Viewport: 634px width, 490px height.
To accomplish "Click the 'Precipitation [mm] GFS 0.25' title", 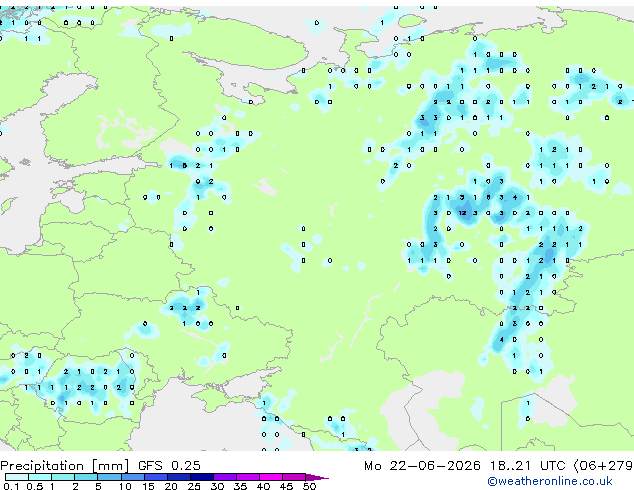I will click(x=100, y=466).
